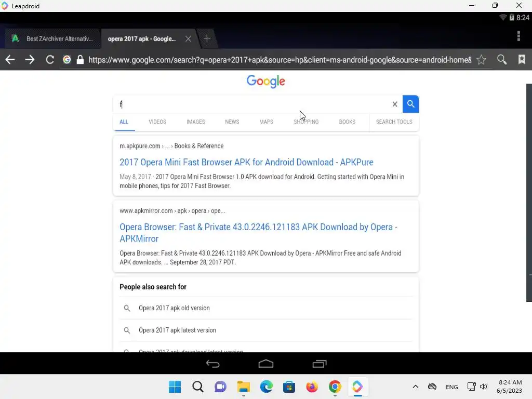Switch to NEWS search results
The width and height of the screenshot is (532, 399).
point(232,122)
